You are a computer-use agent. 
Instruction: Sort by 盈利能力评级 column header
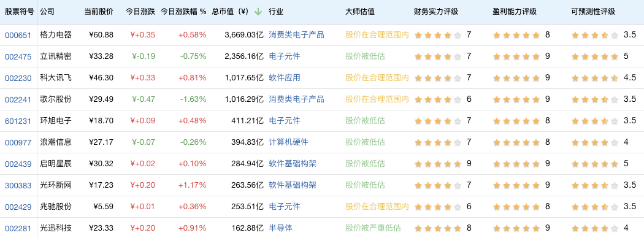[x=515, y=12]
